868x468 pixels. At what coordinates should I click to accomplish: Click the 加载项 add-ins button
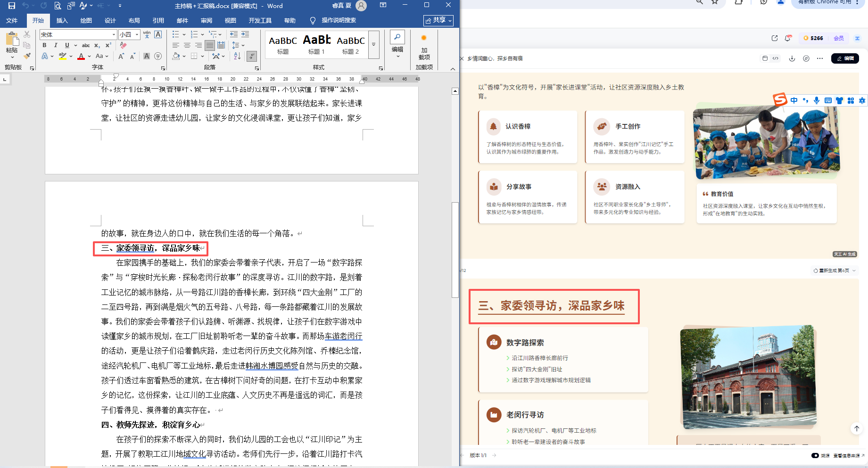pos(424,47)
